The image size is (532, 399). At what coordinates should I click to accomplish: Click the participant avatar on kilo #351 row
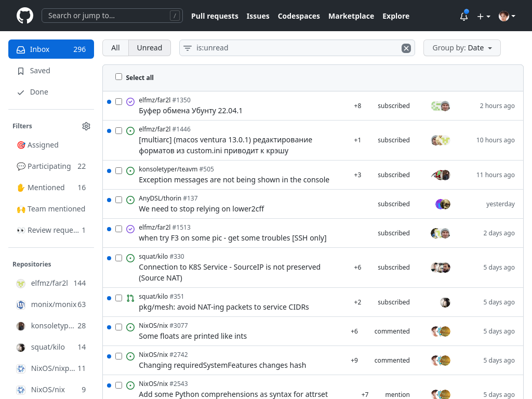445,302
